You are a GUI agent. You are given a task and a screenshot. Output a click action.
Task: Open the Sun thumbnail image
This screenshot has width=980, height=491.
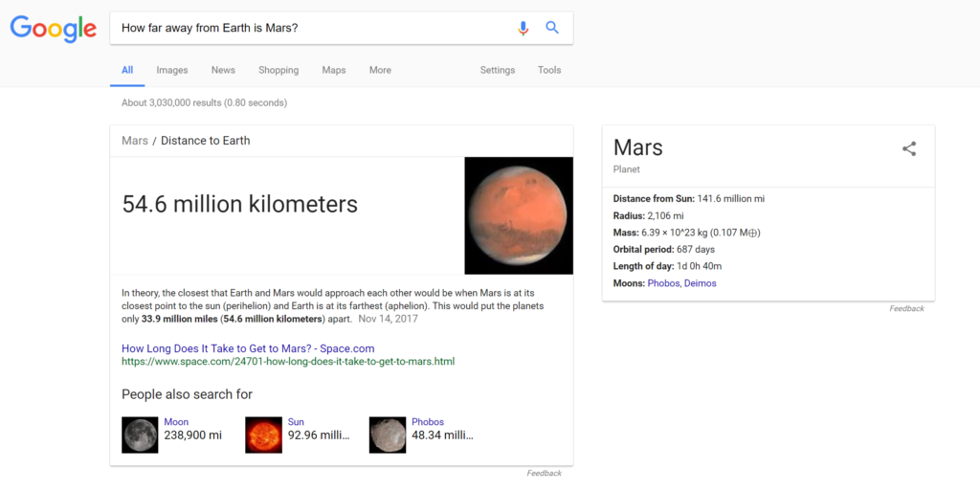pos(264,435)
